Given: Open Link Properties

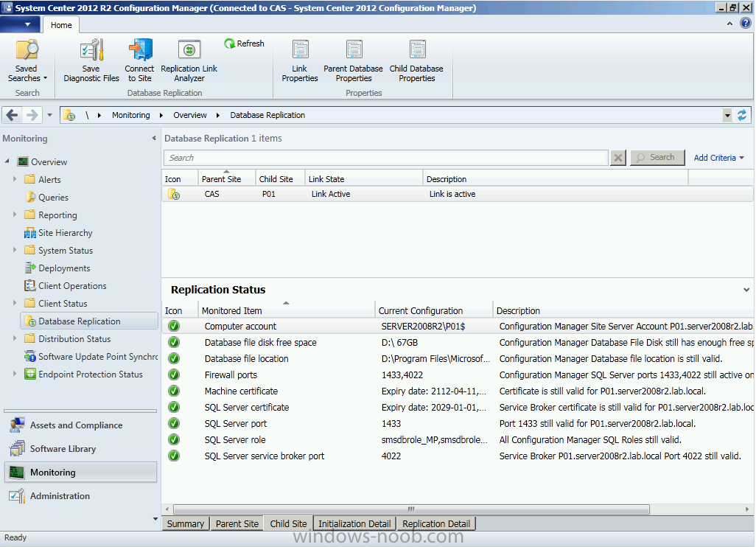Looking at the screenshot, I should point(299,60).
